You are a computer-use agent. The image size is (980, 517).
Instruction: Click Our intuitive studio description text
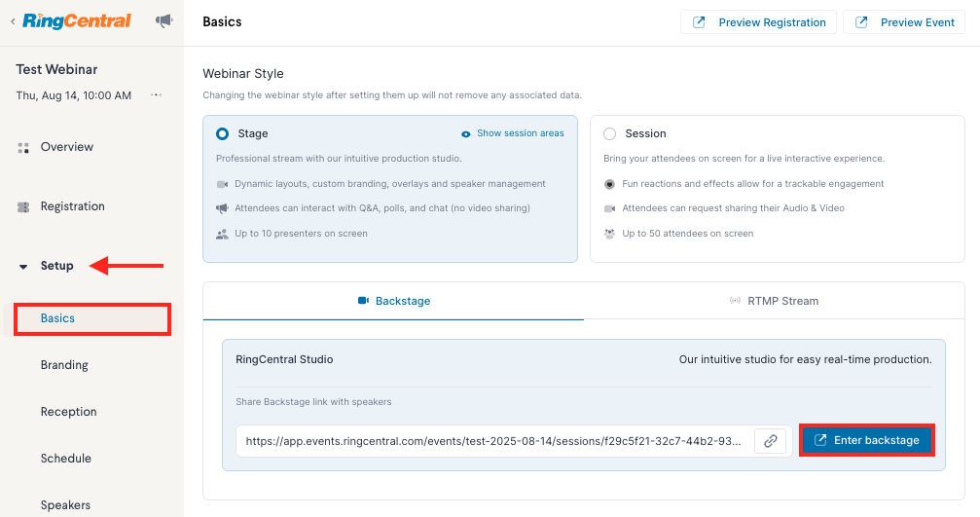click(x=806, y=359)
